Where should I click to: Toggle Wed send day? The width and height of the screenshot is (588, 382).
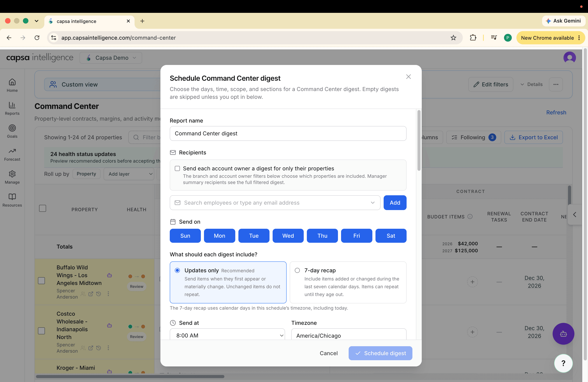288,236
